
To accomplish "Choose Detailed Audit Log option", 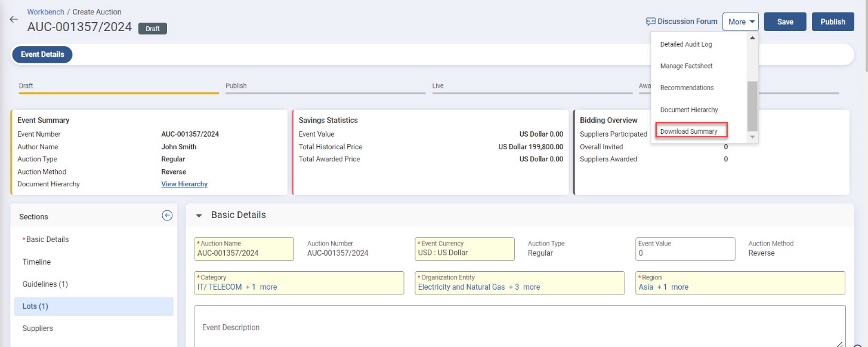I will (685, 45).
